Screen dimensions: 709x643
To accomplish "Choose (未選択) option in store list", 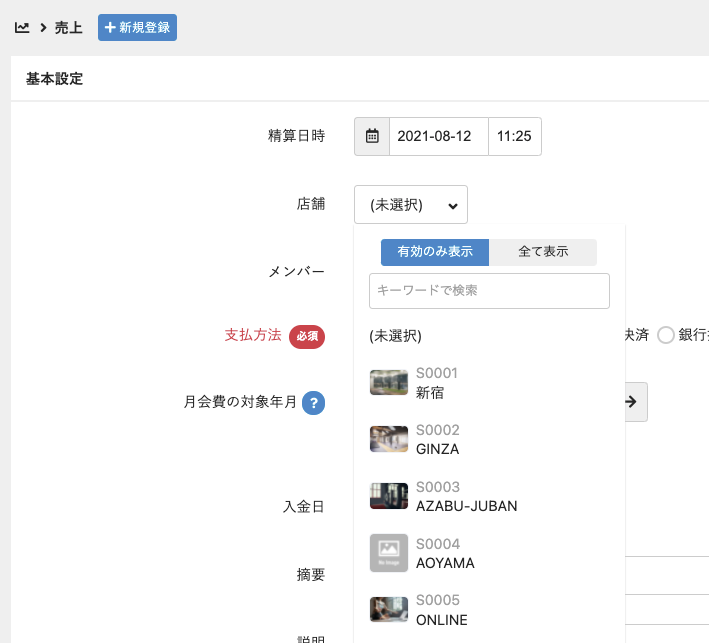I will 396,336.
